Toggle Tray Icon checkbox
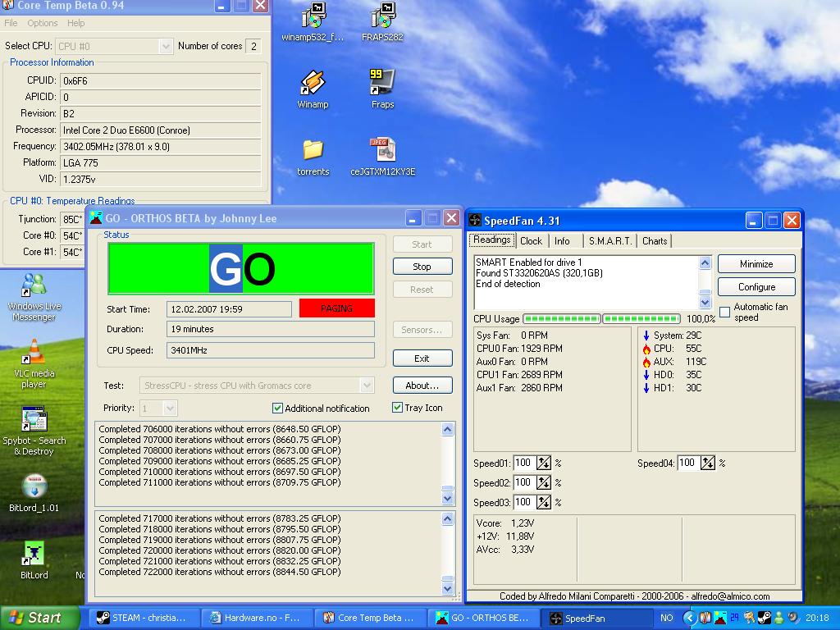The height and width of the screenshot is (630, 840). click(x=398, y=408)
